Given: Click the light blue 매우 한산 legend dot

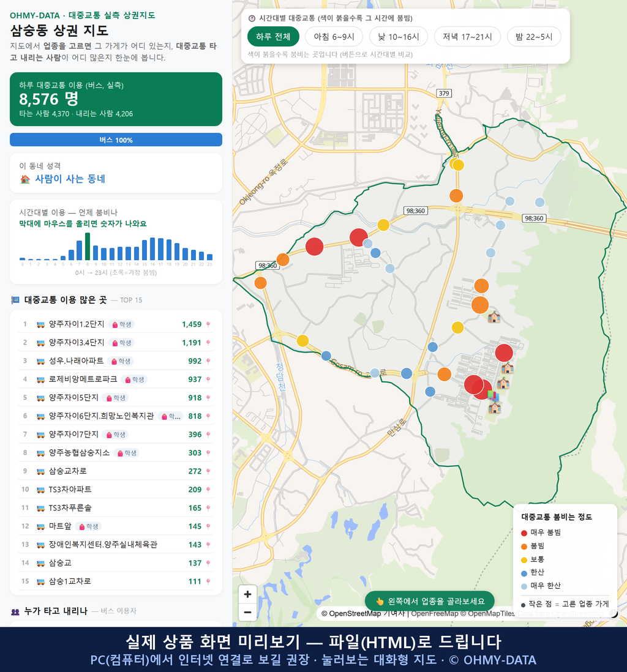Looking at the screenshot, I should (524, 587).
